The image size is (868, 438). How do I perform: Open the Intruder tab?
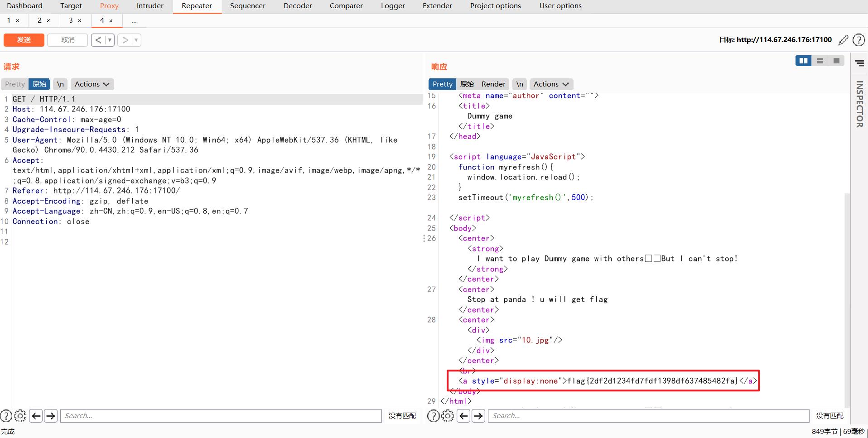point(150,6)
